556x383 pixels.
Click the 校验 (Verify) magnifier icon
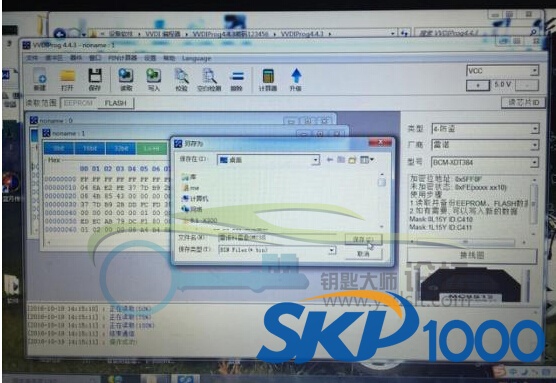click(182, 79)
